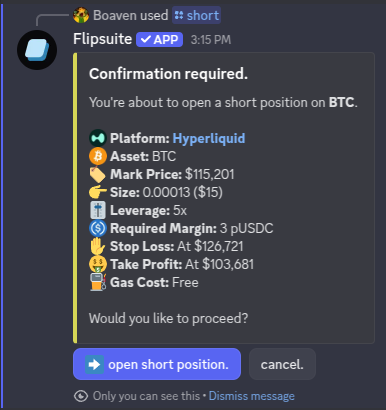
Task: Click the price tag emoji beside Mark Price
Action: click(98, 174)
